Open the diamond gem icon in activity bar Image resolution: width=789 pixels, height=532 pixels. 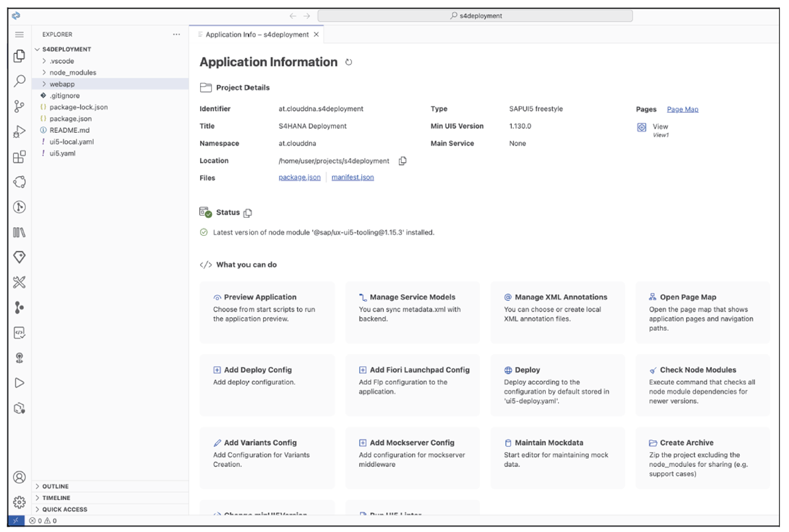(x=19, y=258)
